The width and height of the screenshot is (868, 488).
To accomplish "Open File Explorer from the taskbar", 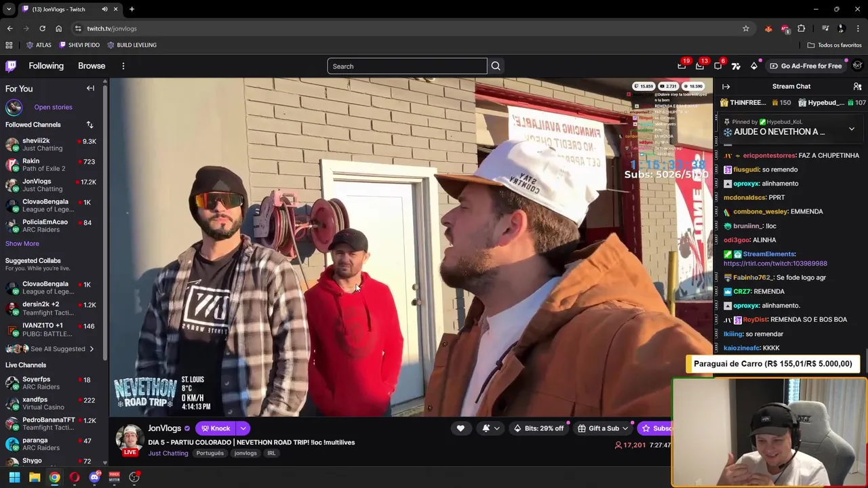I will [x=35, y=477].
